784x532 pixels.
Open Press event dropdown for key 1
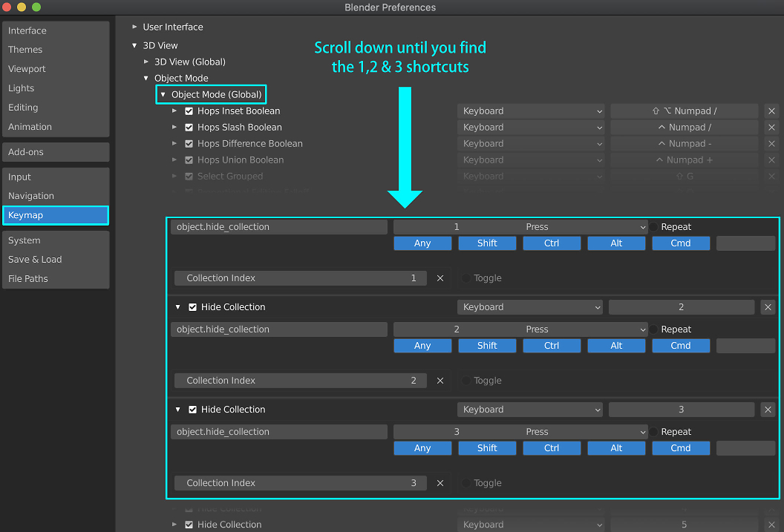pyautogui.click(x=584, y=227)
